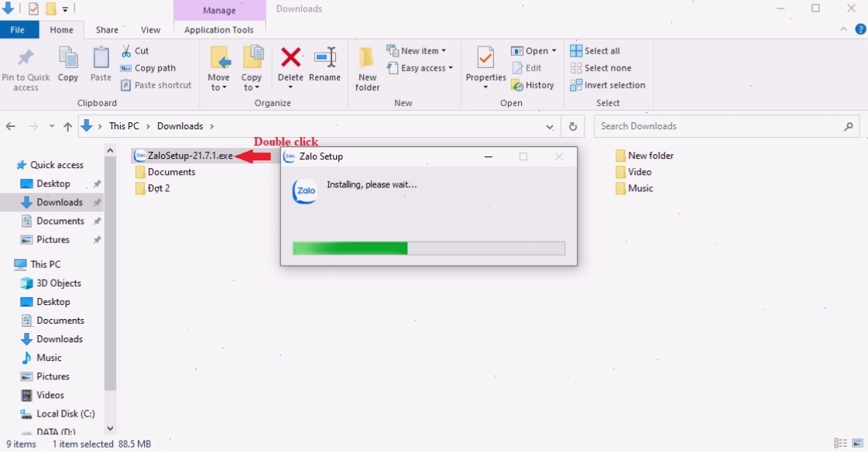
Task: Click the Pin to Quick access icon
Action: [26, 57]
